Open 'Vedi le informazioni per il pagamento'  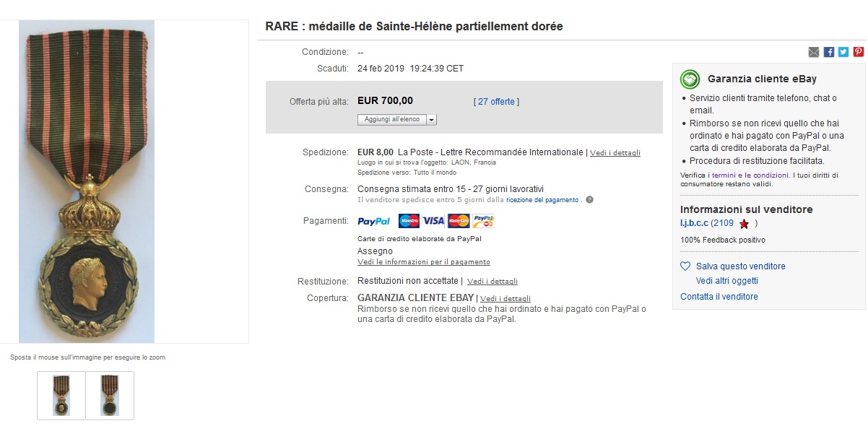(424, 262)
